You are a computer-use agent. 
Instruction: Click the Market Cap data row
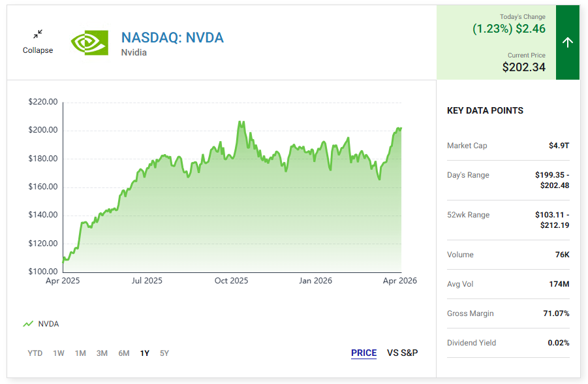[x=508, y=146]
